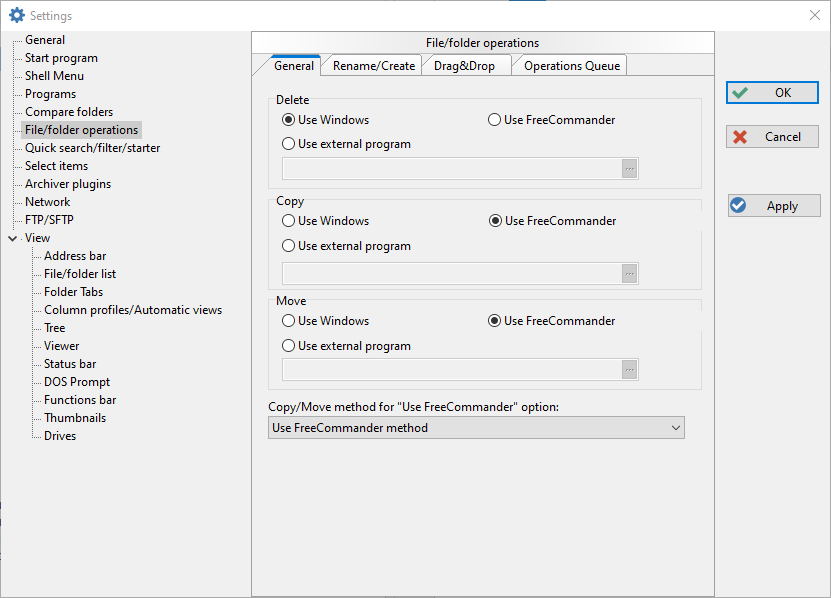Click the green checkmark OK button
This screenshot has height=598, width=831.
772,93
